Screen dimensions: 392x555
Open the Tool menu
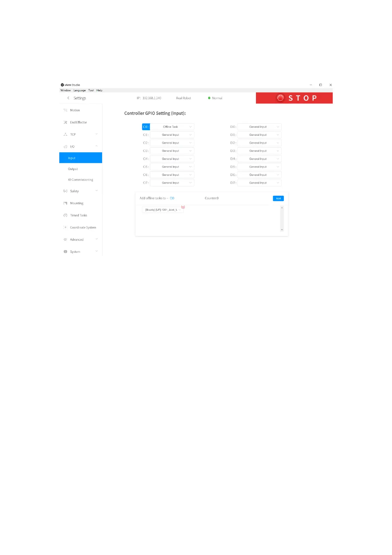pos(91,90)
